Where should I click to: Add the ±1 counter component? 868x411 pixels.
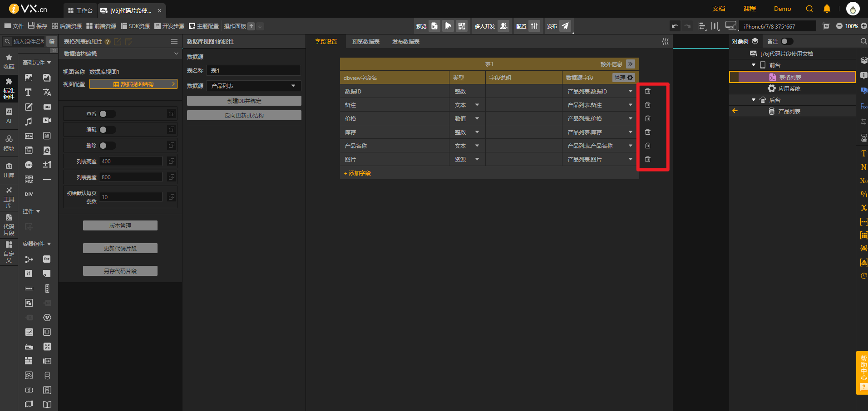tap(47, 165)
